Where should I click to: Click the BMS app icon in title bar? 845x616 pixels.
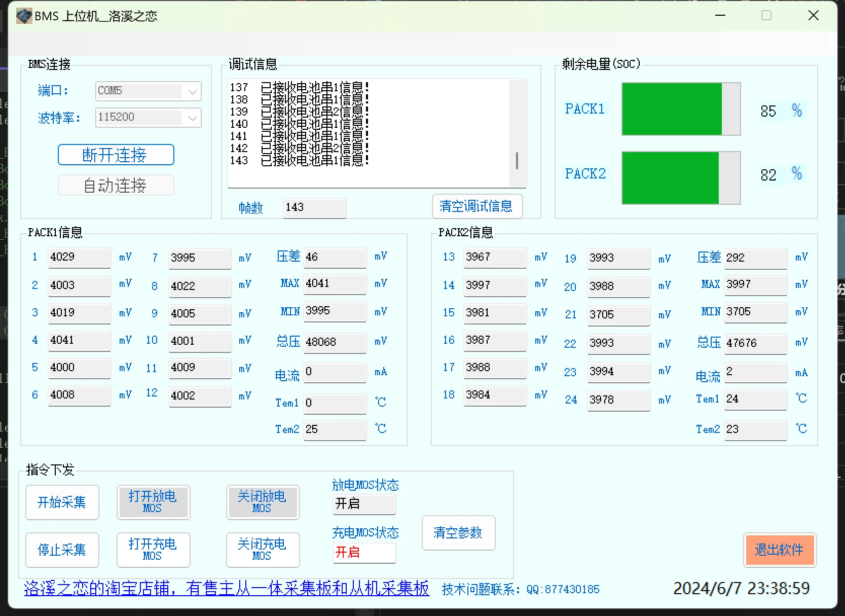coord(24,16)
